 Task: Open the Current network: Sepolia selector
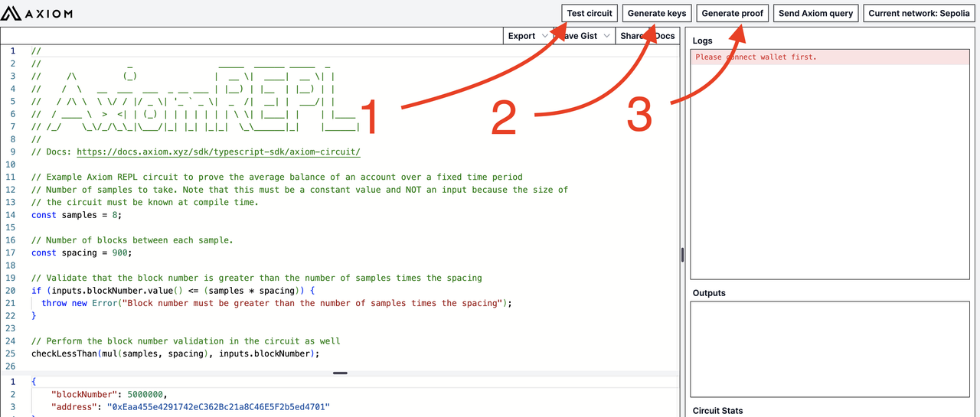tap(920, 13)
